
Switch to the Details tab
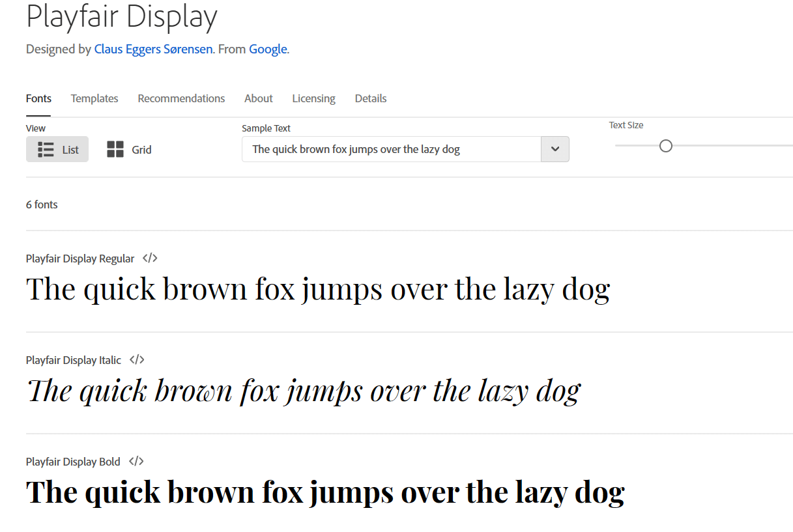[x=370, y=98]
